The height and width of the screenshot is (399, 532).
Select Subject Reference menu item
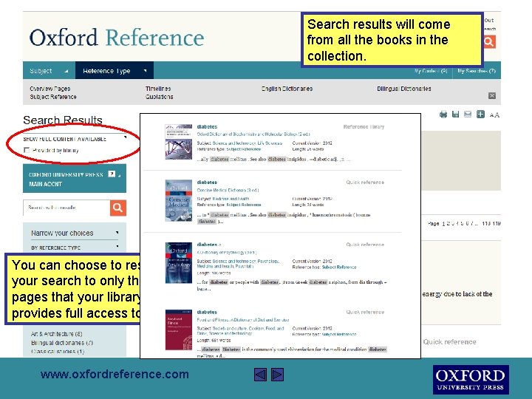click(x=53, y=97)
